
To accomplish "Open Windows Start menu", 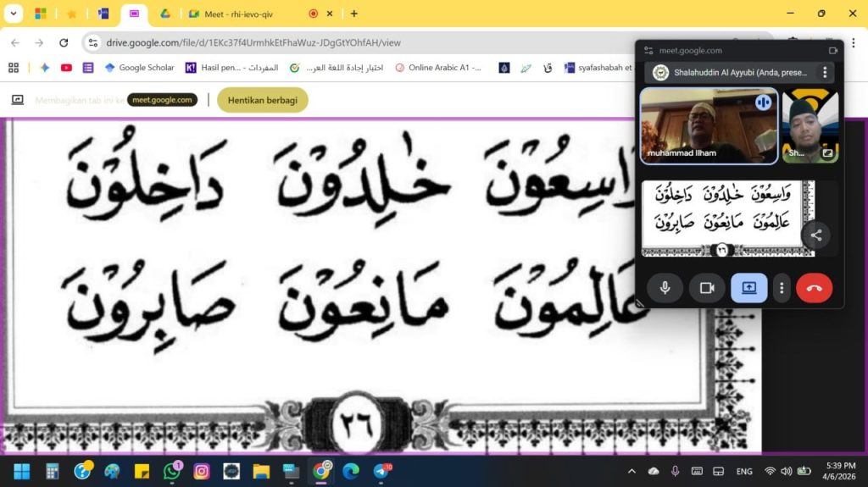I will (21, 472).
